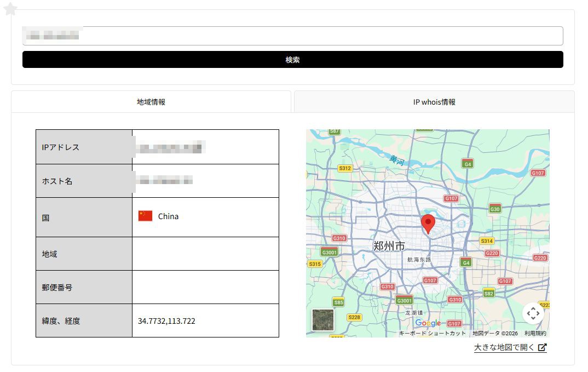This screenshot has height=372, width=588.
Task: Click the latitude longitude value 34.7732,113.722
Action: click(x=166, y=321)
